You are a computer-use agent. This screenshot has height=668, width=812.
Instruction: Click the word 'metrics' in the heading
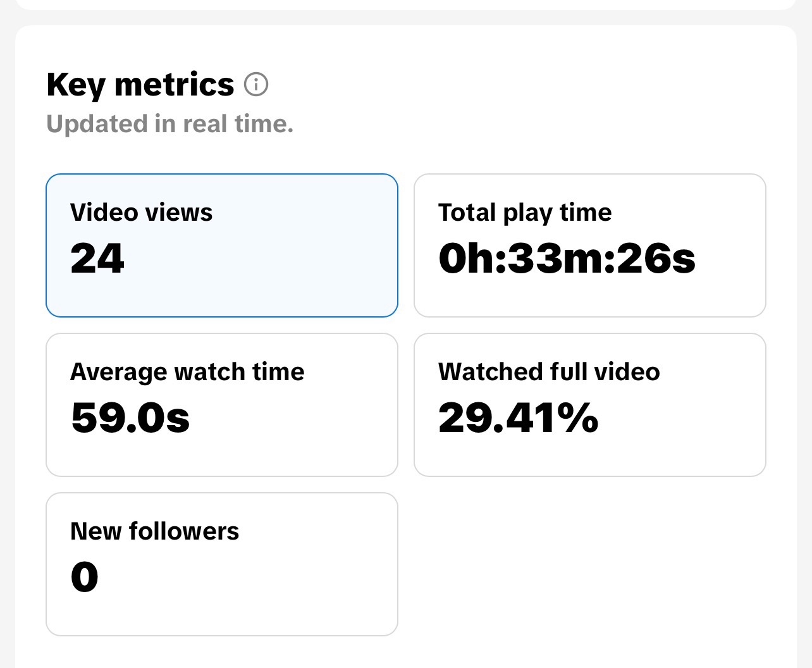[x=175, y=85]
